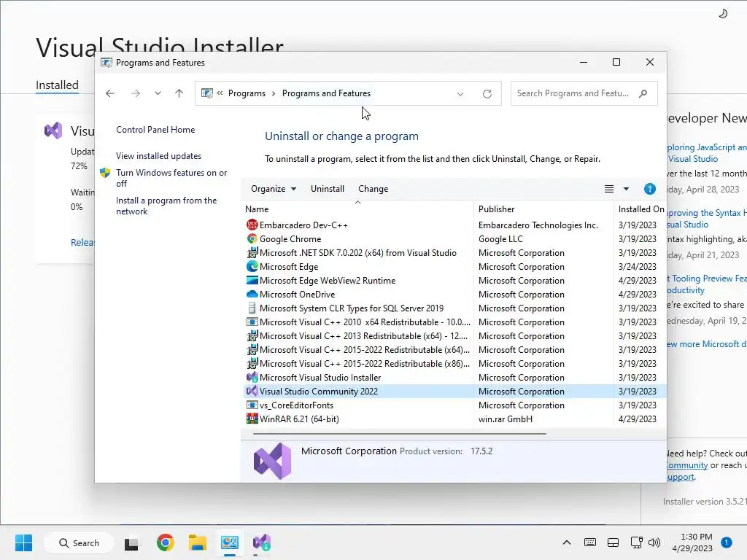Click win.rar GmbH publisher cell
The image size is (747, 560).
click(x=506, y=419)
